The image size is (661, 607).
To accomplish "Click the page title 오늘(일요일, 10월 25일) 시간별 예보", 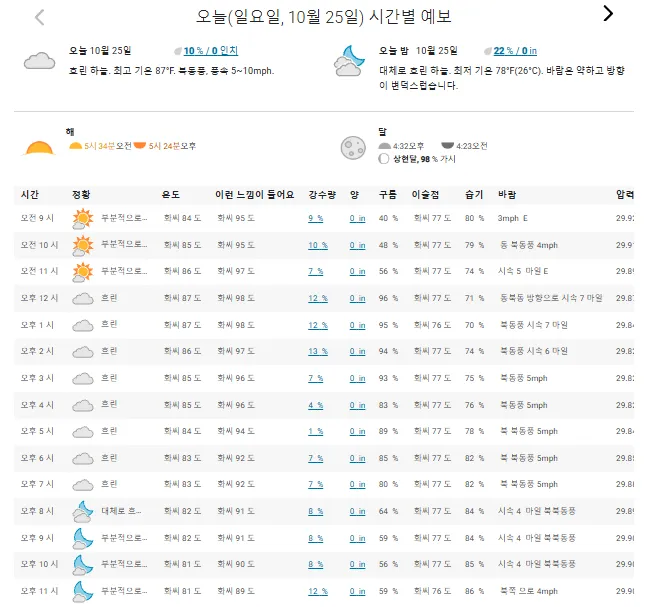I will pos(324,17).
